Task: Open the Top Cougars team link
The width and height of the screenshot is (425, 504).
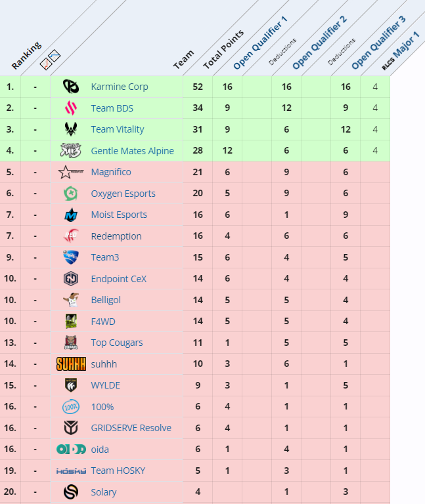Action: tap(117, 343)
